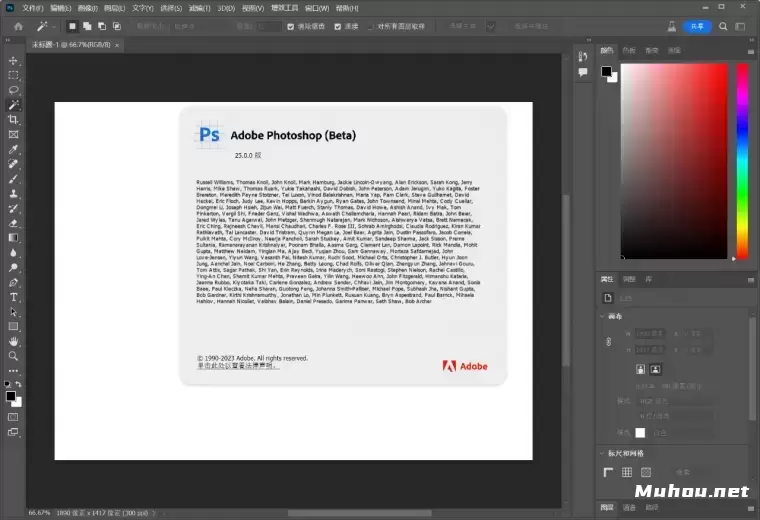Toggle width-height link chain icon
The width and height of the screenshot is (760, 520).
(608, 342)
